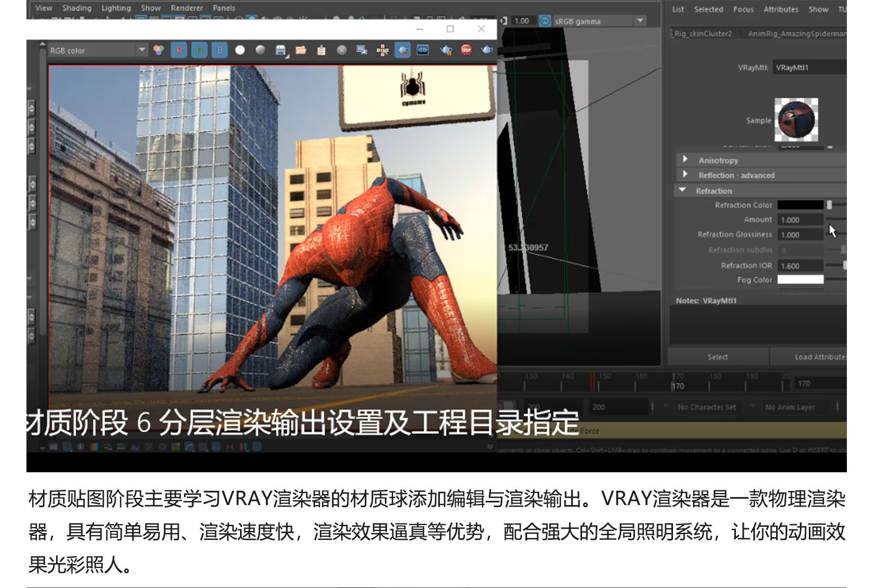876x588 pixels.
Task: Click the Refraction Color slider handle
Action: pos(829,204)
